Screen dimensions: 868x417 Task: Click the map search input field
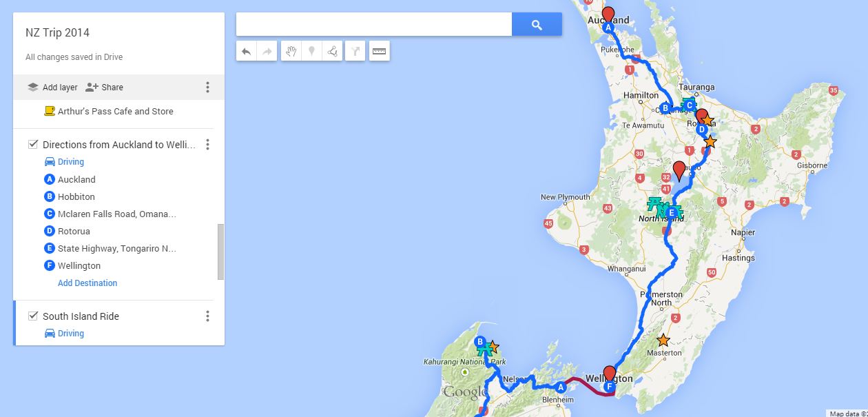pos(374,25)
